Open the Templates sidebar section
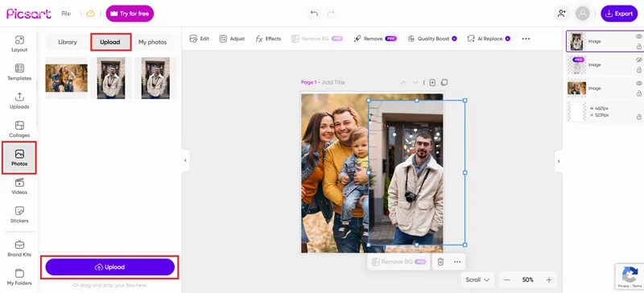The width and height of the screenshot is (644, 293). [19, 72]
